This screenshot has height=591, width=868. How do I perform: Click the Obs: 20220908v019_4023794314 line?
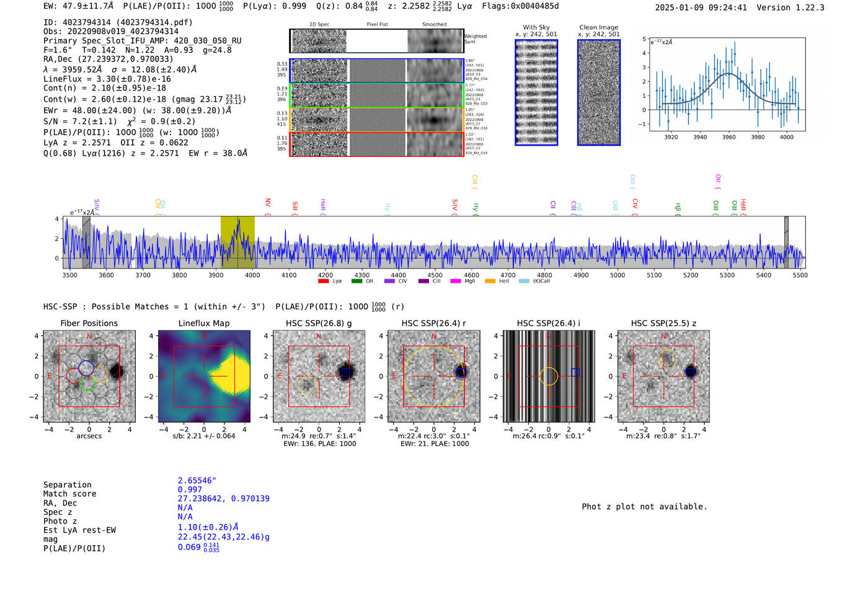pos(111,32)
